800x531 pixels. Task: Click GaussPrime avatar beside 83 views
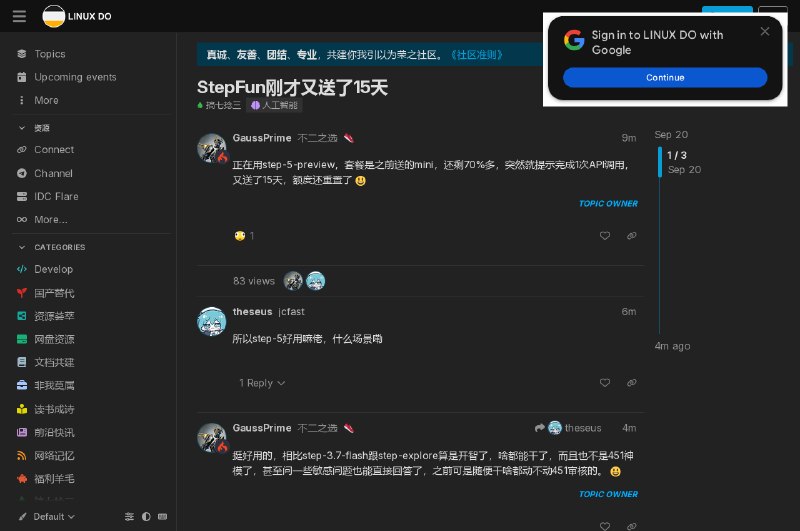(x=293, y=281)
